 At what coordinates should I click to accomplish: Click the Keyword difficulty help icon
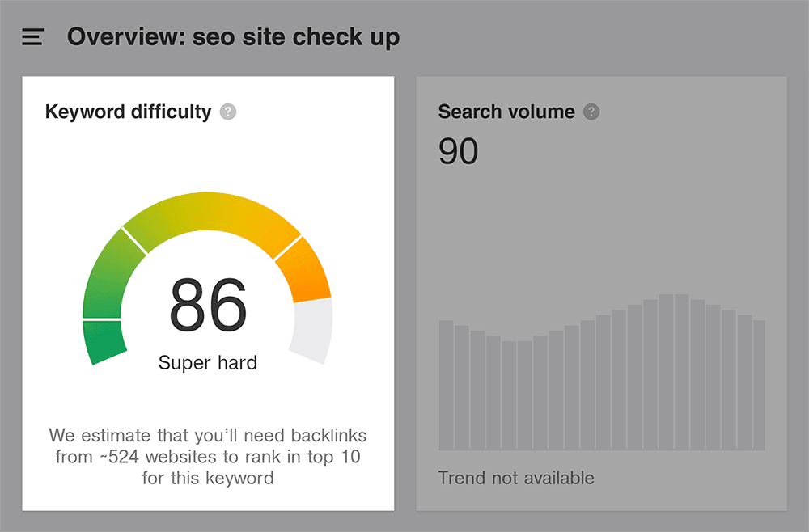click(228, 112)
